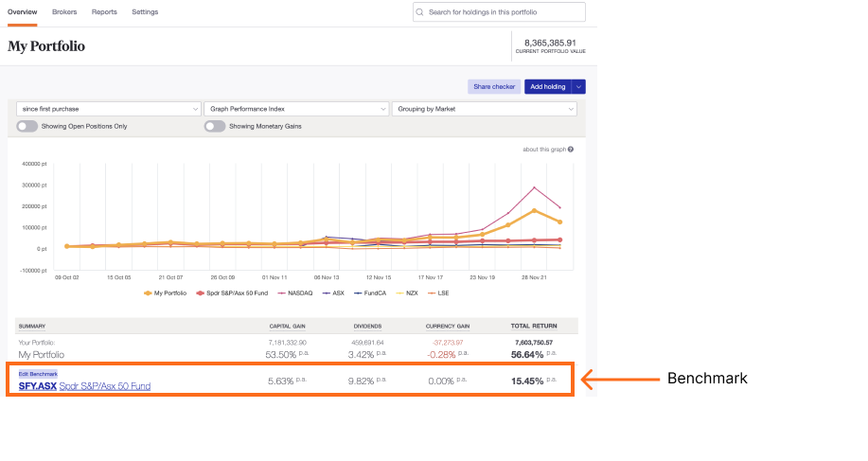Toggle Showing Monetary Gains switch
Viewport: 868px width, 461px height.
(x=215, y=126)
